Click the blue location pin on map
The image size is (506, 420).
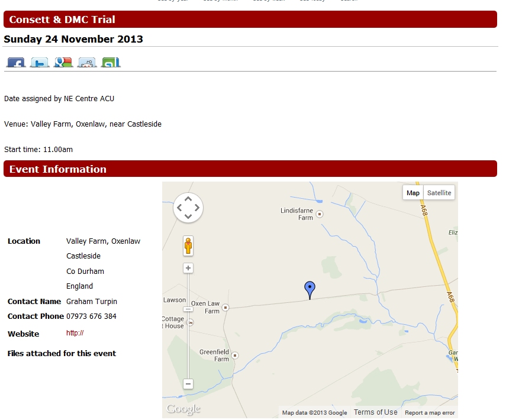310,289
